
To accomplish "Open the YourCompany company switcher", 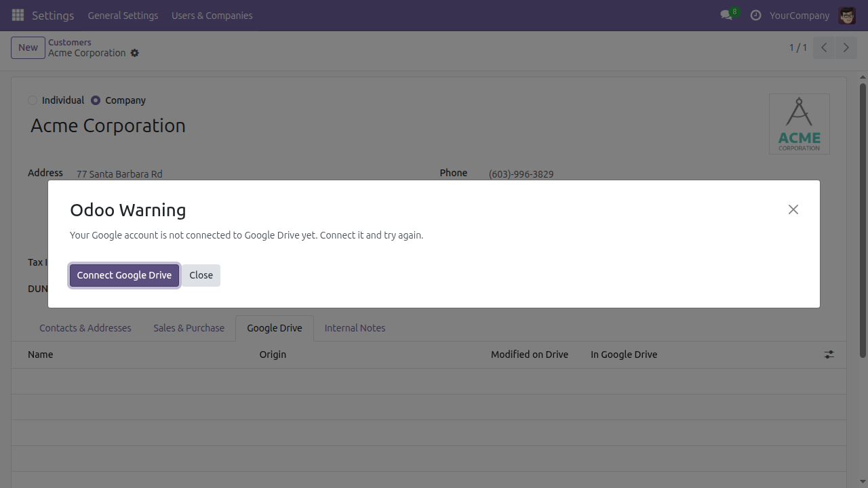I will click(x=799, y=15).
